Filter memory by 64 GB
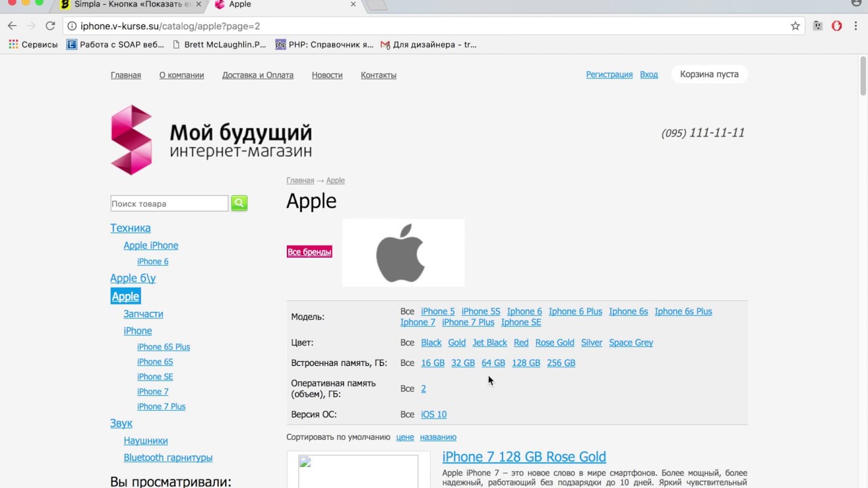The width and height of the screenshot is (868, 488). pyautogui.click(x=493, y=363)
